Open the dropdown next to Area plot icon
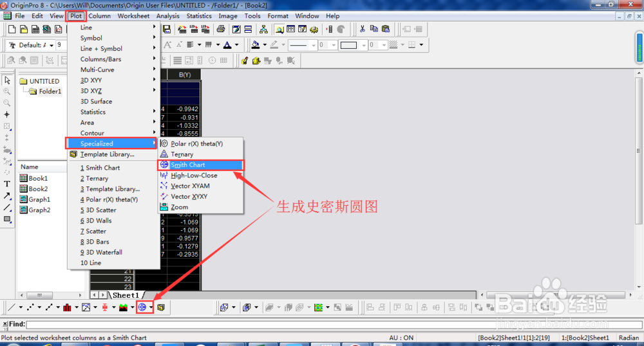 click(132, 307)
